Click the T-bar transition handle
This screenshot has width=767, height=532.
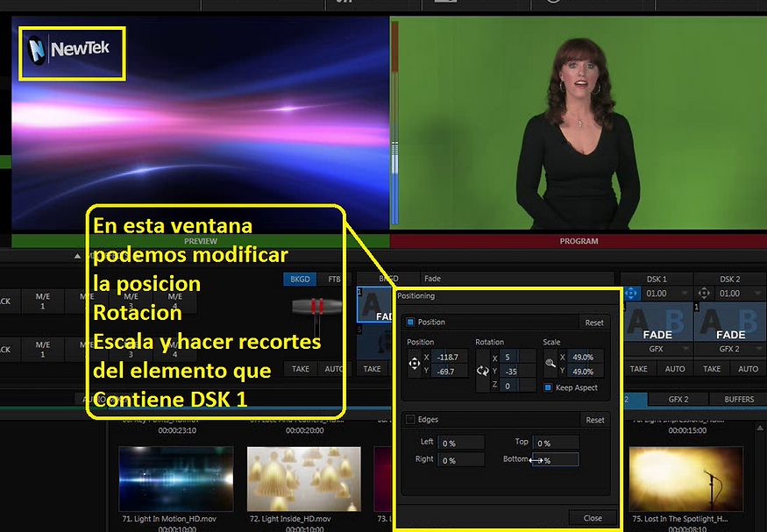coord(317,307)
